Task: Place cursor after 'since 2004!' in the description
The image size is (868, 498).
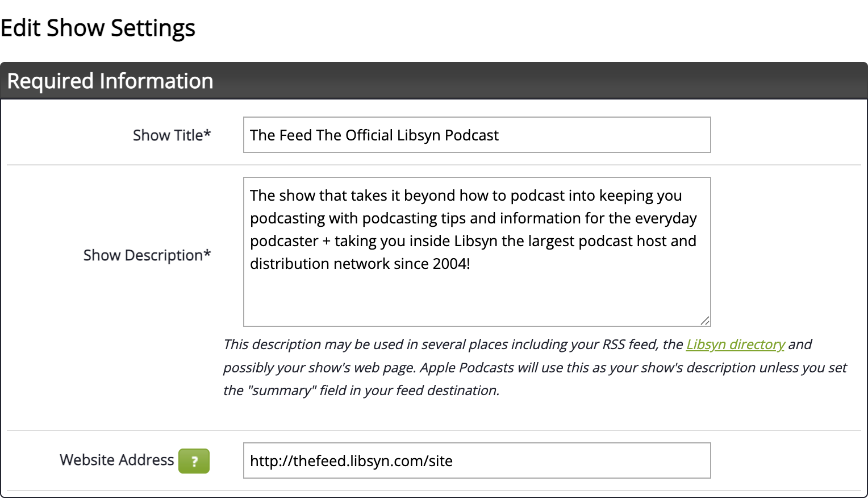Action: pyautogui.click(x=471, y=264)
